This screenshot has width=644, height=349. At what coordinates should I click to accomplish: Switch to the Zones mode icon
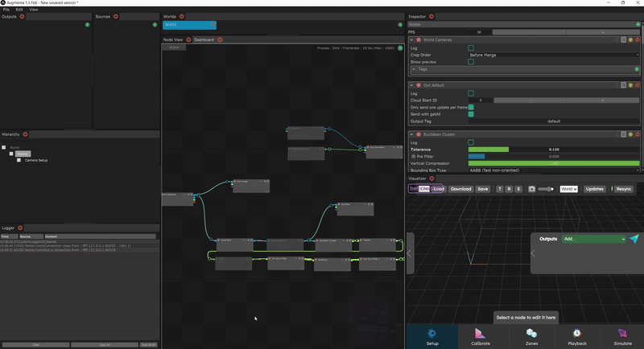[x=531, y=335]
